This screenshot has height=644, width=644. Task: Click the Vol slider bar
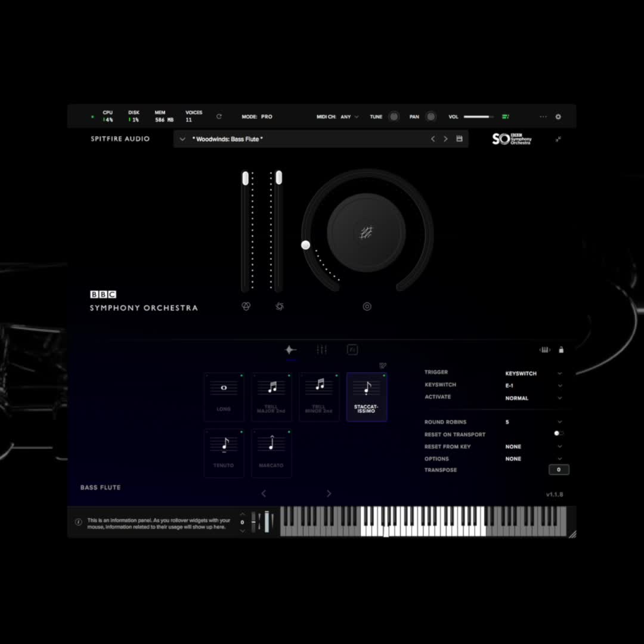point(478,117)
